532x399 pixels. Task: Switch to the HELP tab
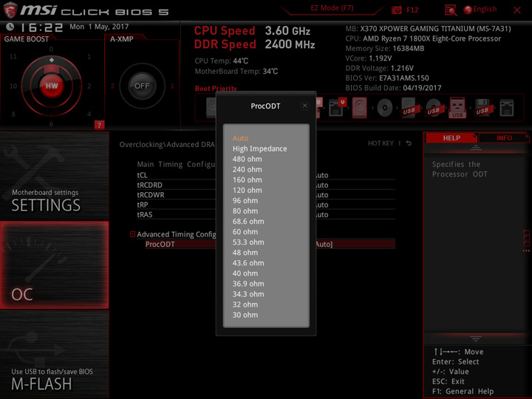coord(451,138)
